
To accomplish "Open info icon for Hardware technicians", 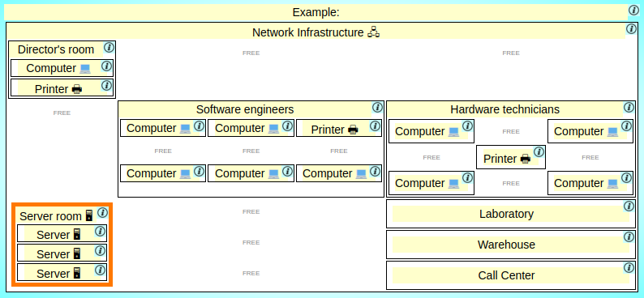I will point(629,108).
